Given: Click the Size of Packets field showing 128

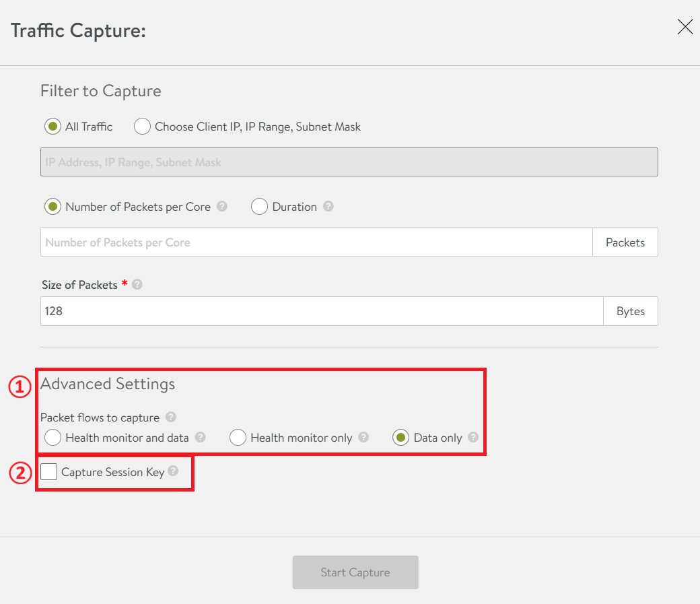Looking at the screenshot, I should pyautogui.click(x=322, y=311).
